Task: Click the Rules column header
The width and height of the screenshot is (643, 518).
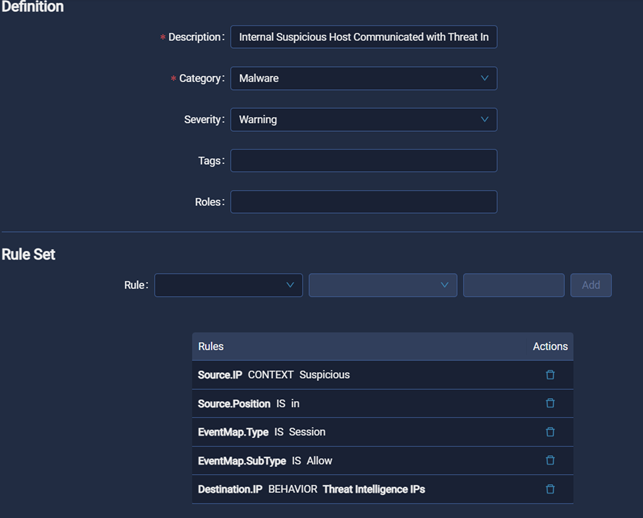Action: [211, 346]
